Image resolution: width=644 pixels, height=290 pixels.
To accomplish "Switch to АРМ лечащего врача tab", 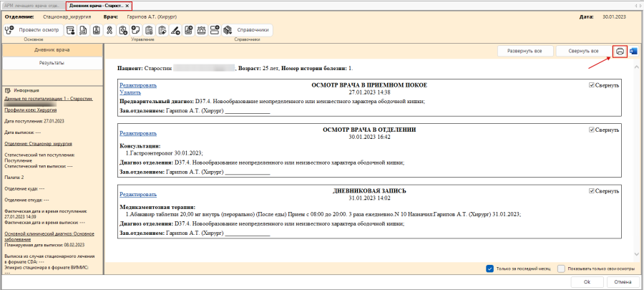I will tap(32, 6).
